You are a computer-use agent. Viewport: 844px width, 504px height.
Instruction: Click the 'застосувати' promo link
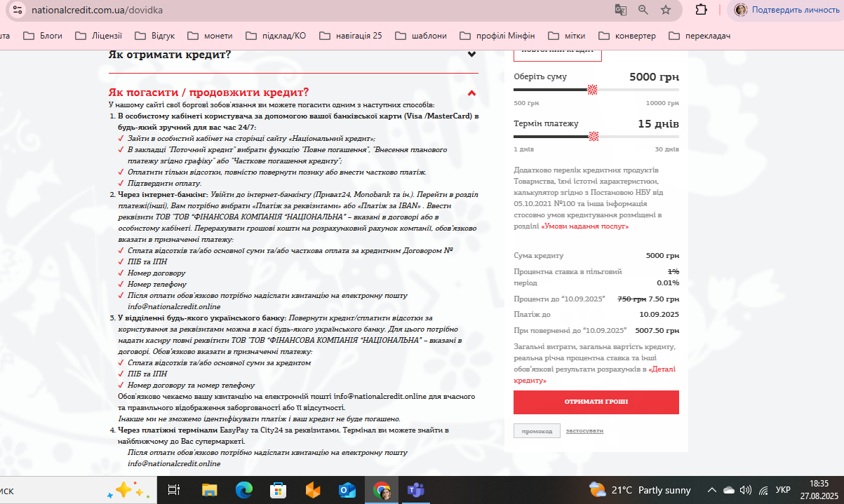coord(584,430)
